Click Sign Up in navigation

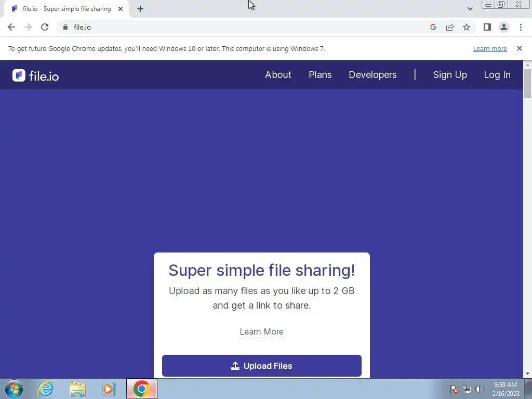(x=450, y=75)
